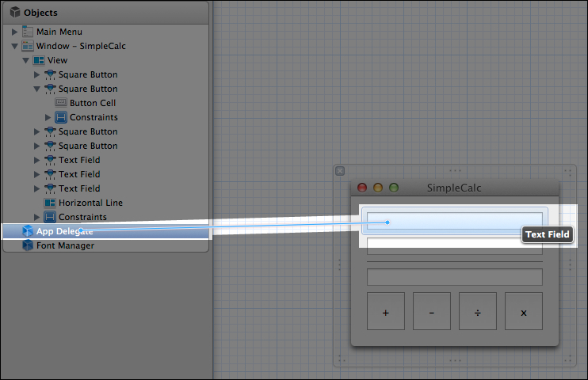Click the Main Menu icon
The image size is (588, 380).
point(28,32)
